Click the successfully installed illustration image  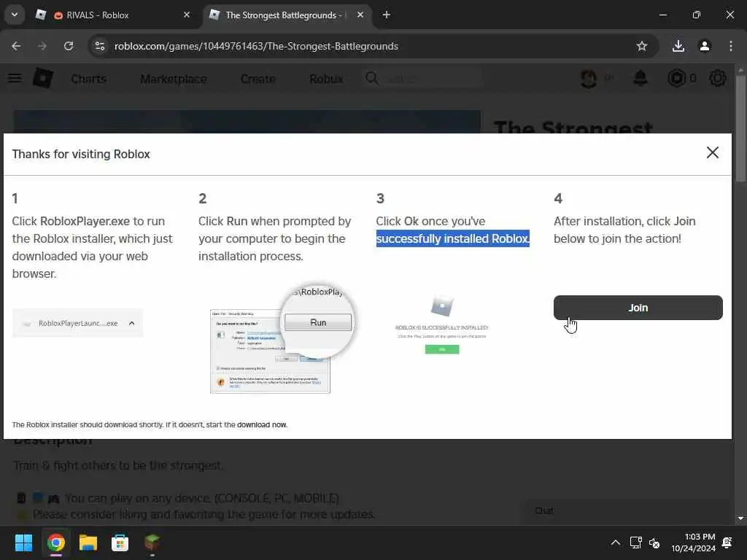[441, 324]
